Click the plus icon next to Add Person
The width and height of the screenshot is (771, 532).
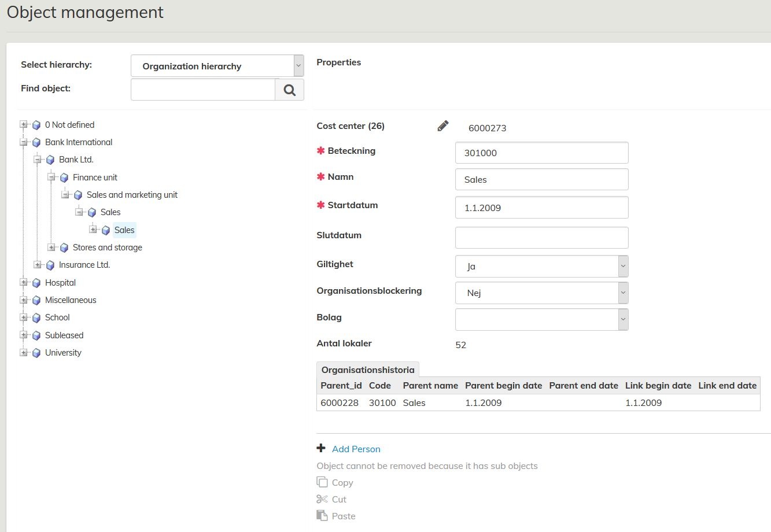[x=322, y=448]
